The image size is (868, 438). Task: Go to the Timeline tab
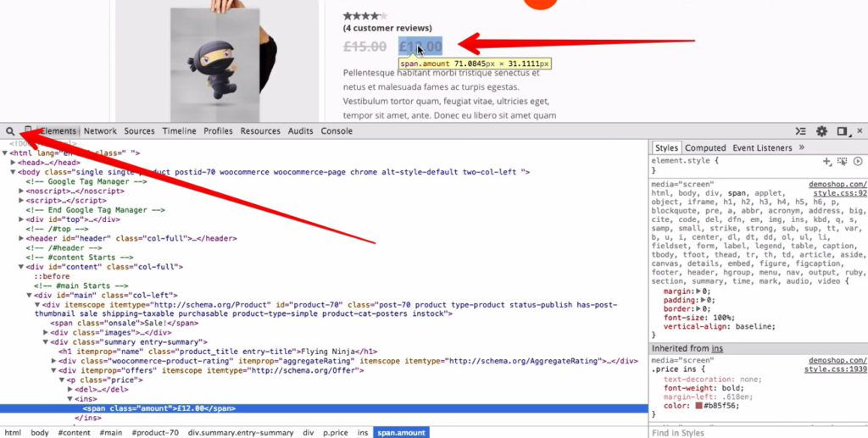pos(179,131)
